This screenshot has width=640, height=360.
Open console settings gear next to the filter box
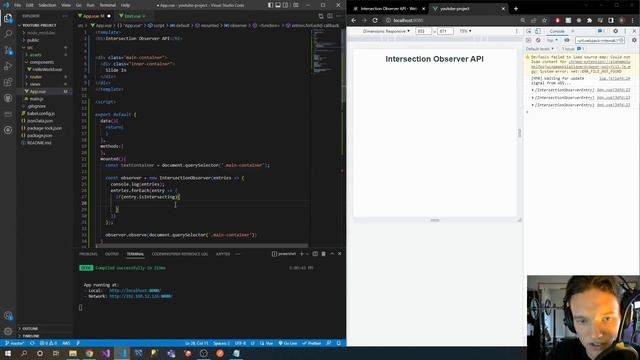(x=634, y=40)
